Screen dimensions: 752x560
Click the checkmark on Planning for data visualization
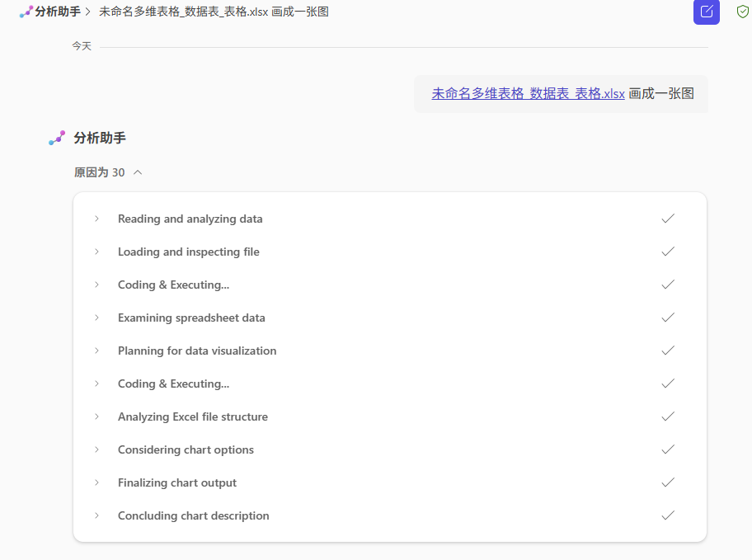(x=668, y=351)
